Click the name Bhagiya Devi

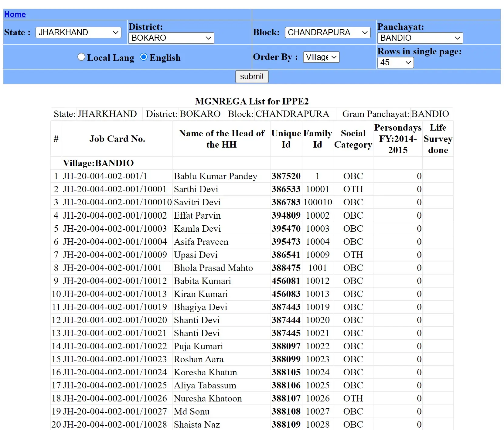click(200, 307)
